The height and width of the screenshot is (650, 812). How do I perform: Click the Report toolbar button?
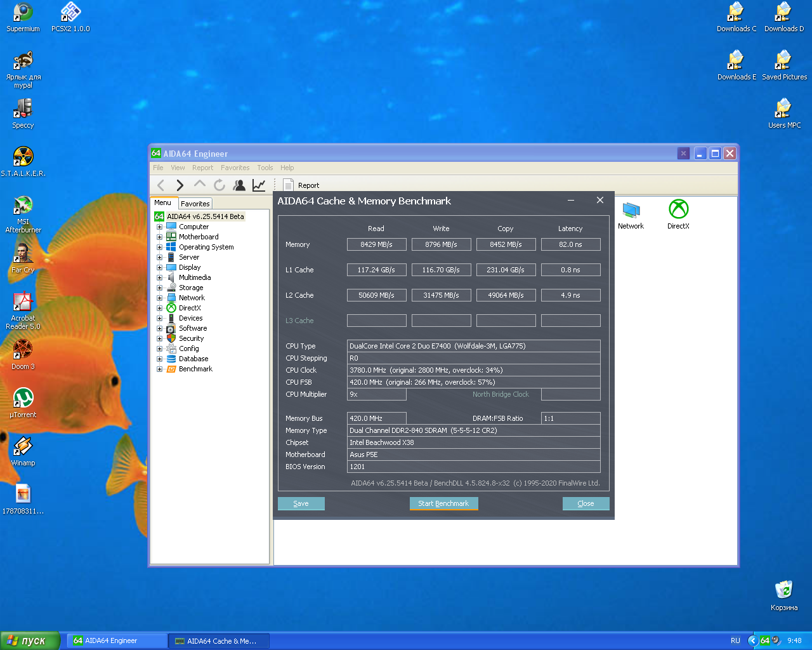point(301,185)
